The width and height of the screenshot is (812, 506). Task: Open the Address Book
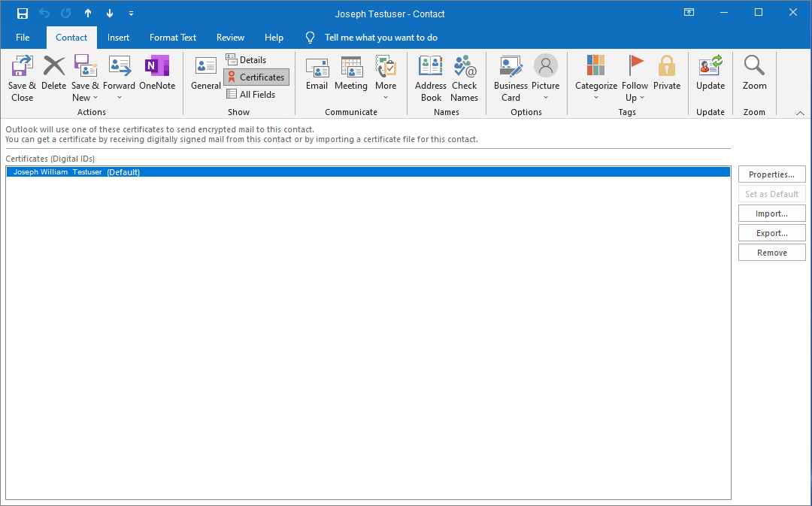(430, 75)
